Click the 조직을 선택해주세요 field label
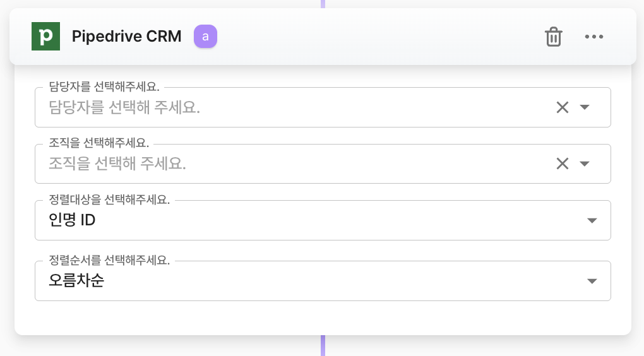This screenshot has height=356, width=644. pos(98,144)
